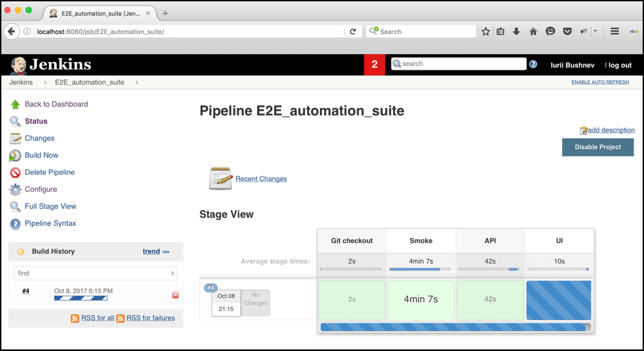Close the E2E_automation_suite browser tab

(x=148, y=13)
